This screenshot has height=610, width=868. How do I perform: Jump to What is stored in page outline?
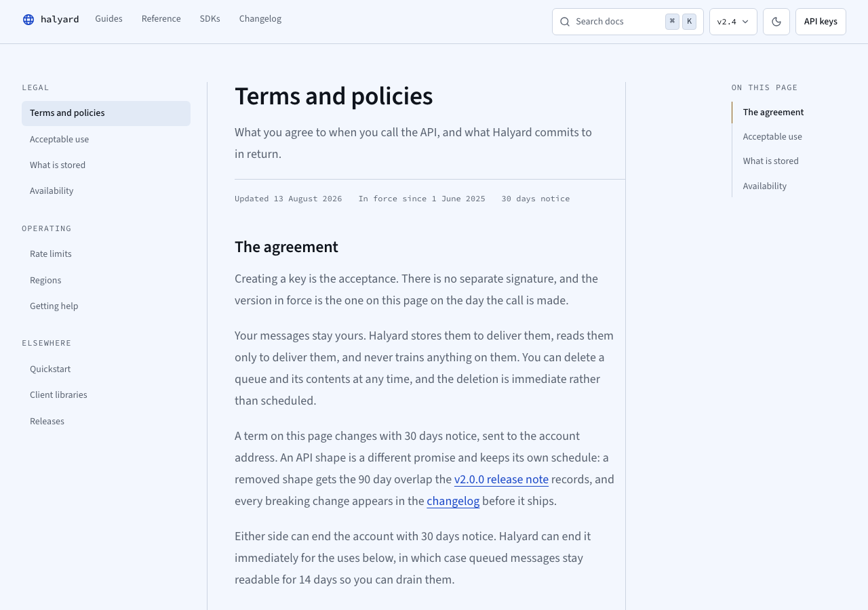[x=770, y=161]
